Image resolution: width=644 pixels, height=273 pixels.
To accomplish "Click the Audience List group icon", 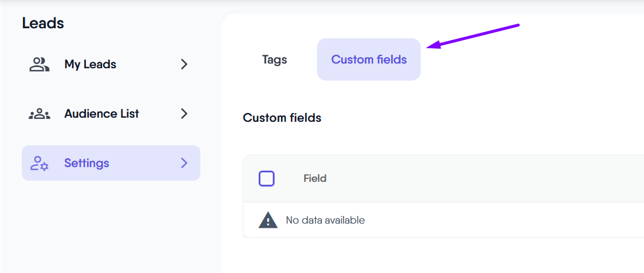I will pos(39,114).
